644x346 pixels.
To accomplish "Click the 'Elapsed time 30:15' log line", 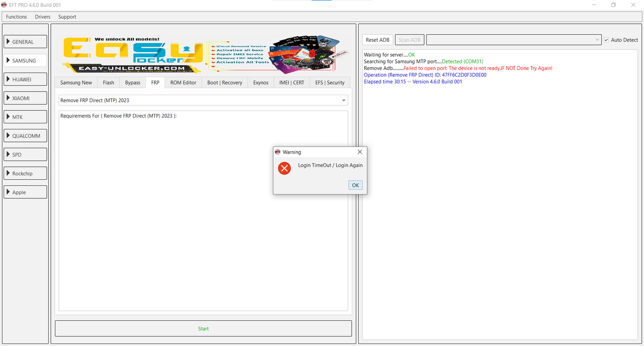I will pos(413,82).
